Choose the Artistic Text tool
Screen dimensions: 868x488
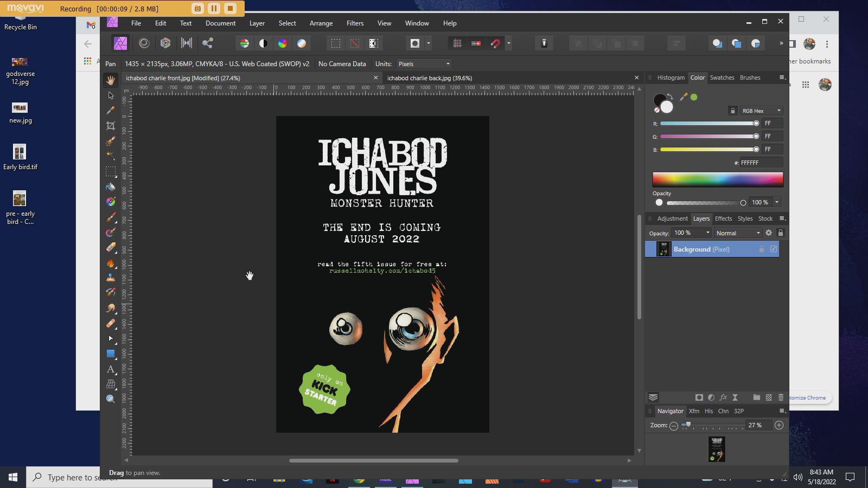(111, 369)
